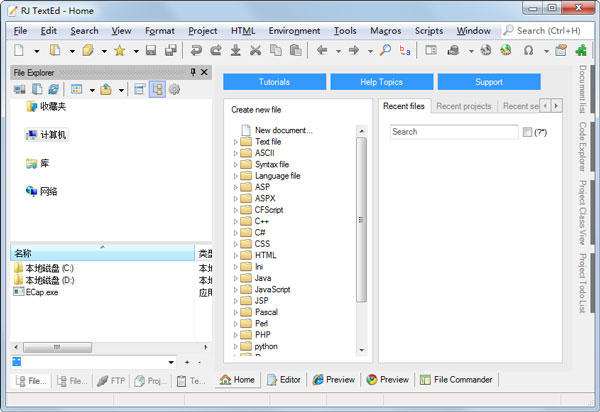Click the Forward navigation arrow icon
Viewport: 600px width, 412px height.
tap(354, 50)
